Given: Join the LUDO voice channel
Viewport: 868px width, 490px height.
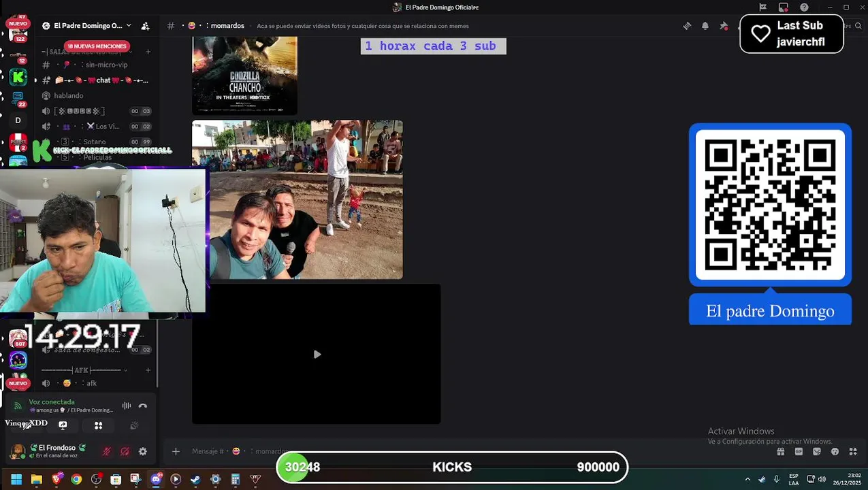Looking at the screenshot, I should (95, 111).
